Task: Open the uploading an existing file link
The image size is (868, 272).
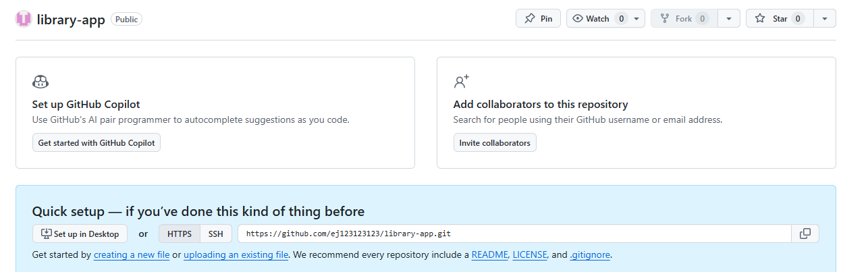Action: point(236,255)
